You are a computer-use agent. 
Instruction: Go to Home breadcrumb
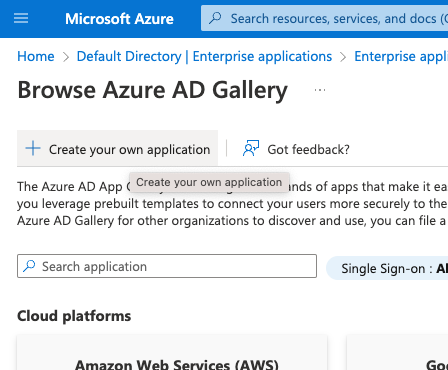pos(36,56)
